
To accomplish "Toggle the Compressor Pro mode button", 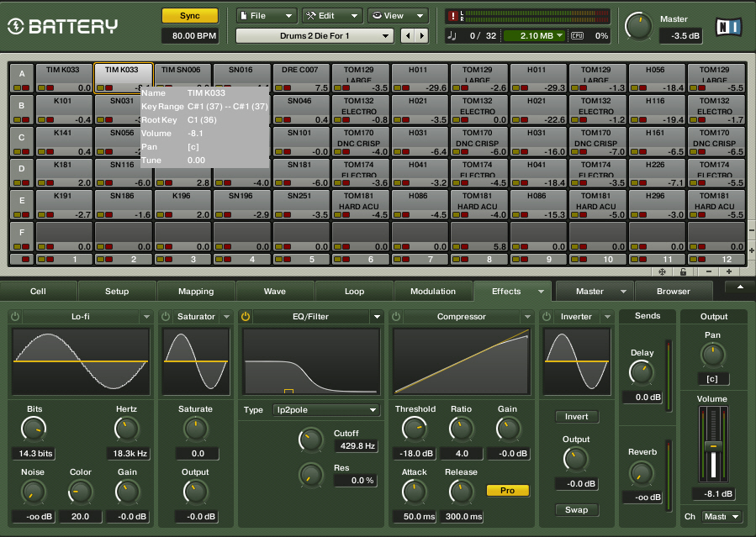I will pos(508,490).
